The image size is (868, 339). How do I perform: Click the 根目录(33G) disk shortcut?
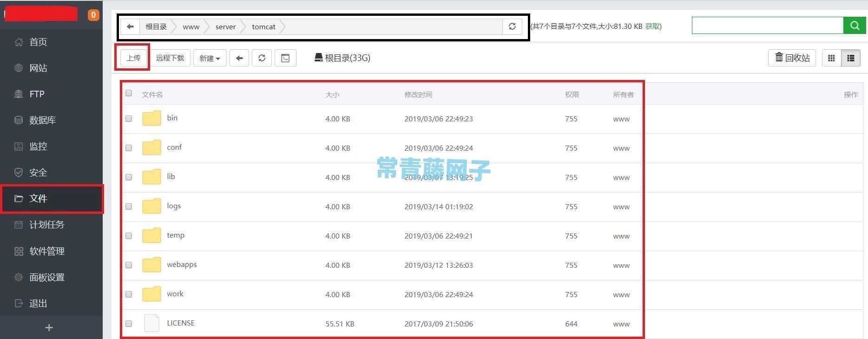(x=342, y=58)
